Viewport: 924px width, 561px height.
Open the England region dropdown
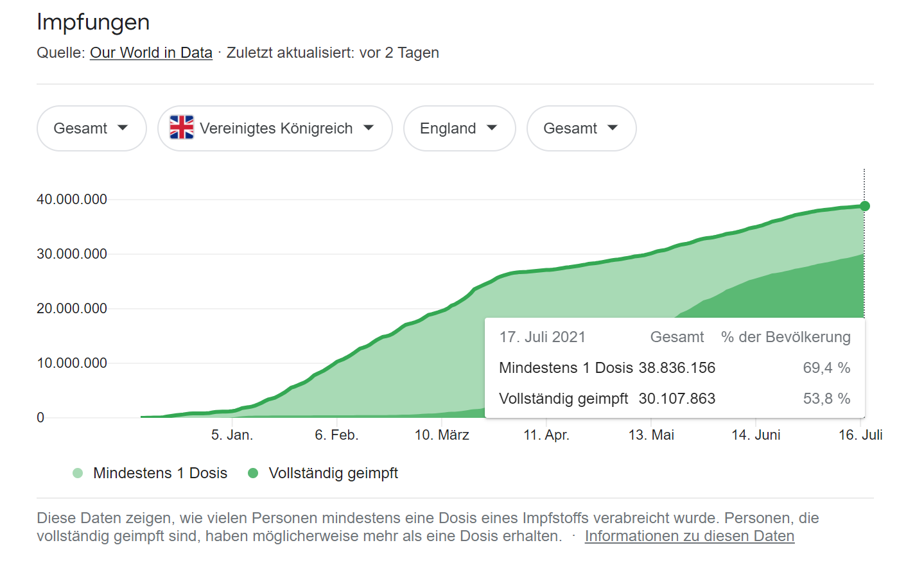pos(460,128)
